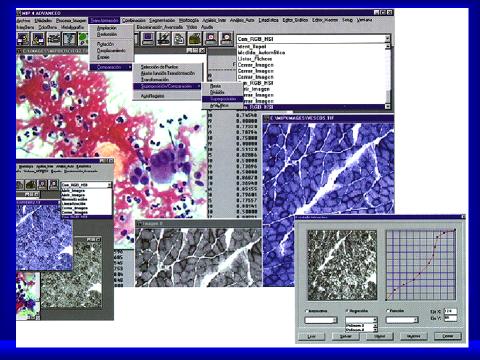Click the olive green folder toolbar icon

[x=195, y=39]
